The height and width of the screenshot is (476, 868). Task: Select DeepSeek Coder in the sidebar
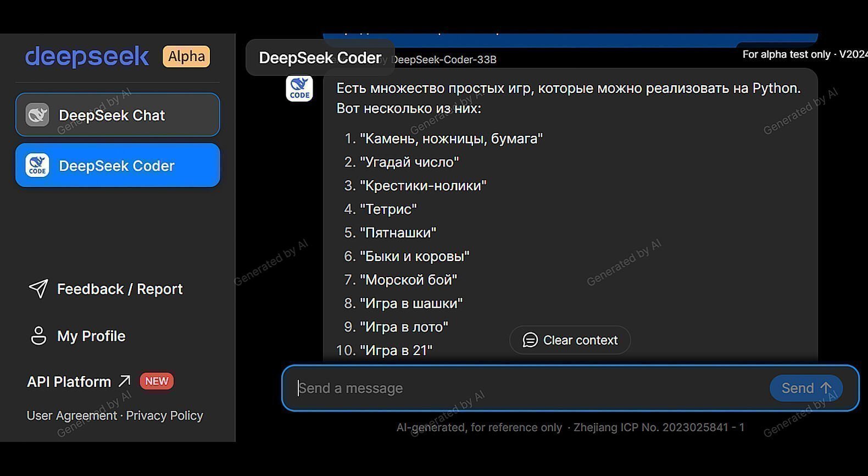click(118, 165)
